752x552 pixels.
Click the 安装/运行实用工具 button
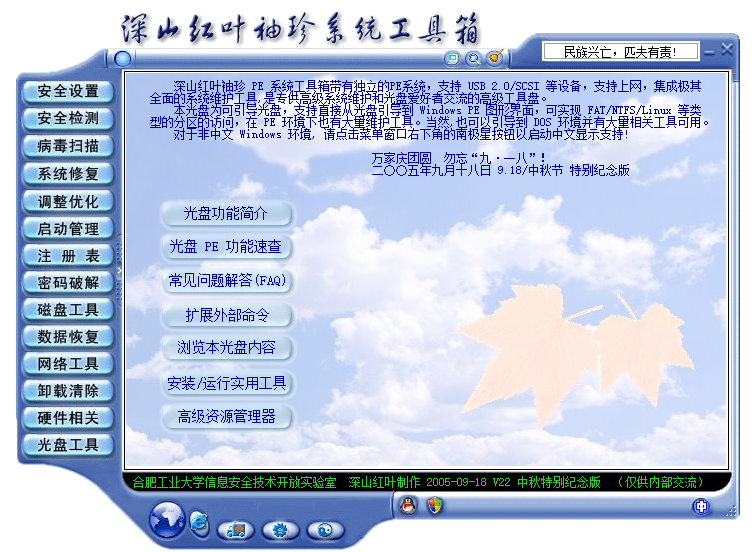pyautogui.click(x=226, y=383)
